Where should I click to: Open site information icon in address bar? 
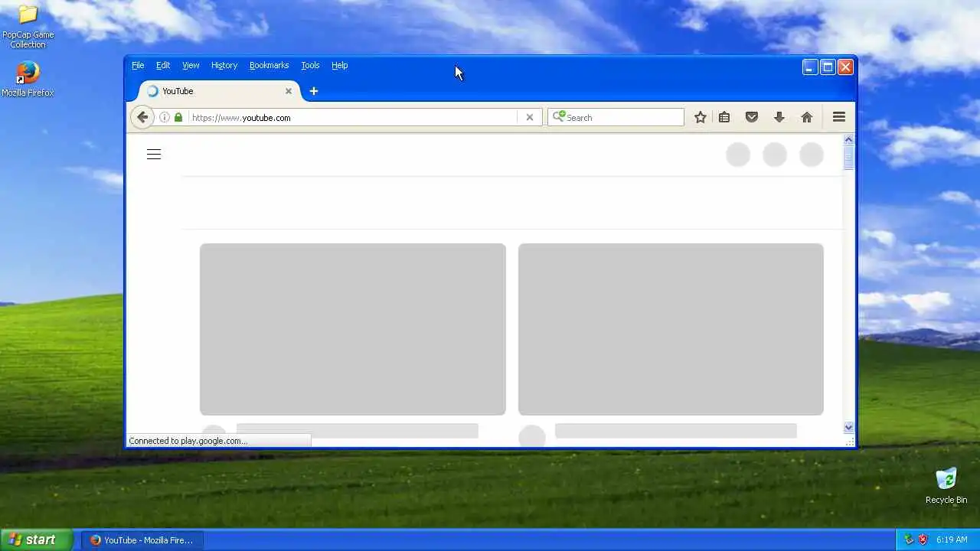pos(164,117)
